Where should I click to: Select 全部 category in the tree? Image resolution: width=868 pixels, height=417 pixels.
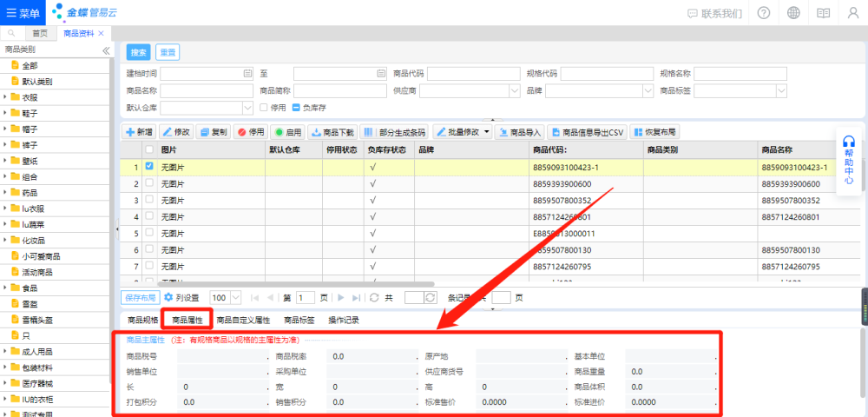point(30,65)
